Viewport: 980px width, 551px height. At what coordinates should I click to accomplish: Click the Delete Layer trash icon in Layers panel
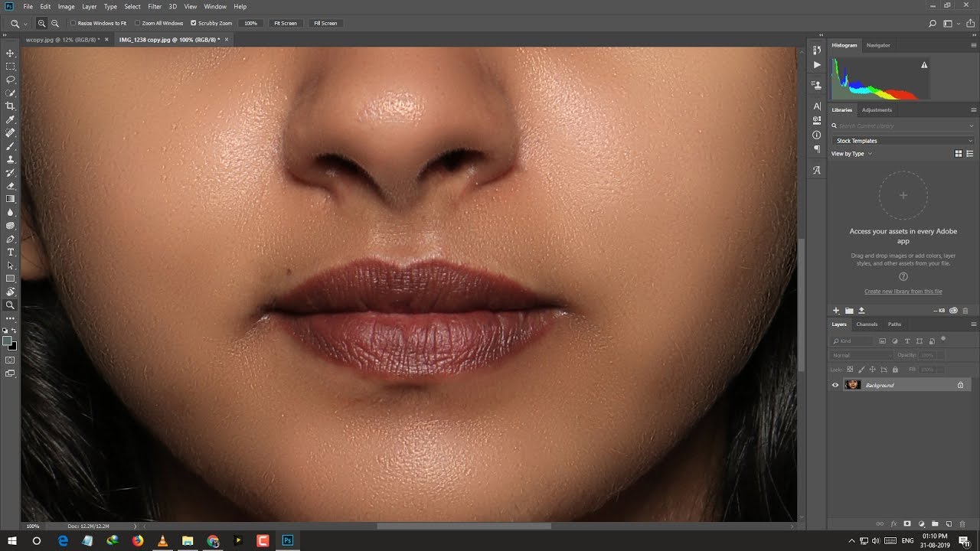962,524
